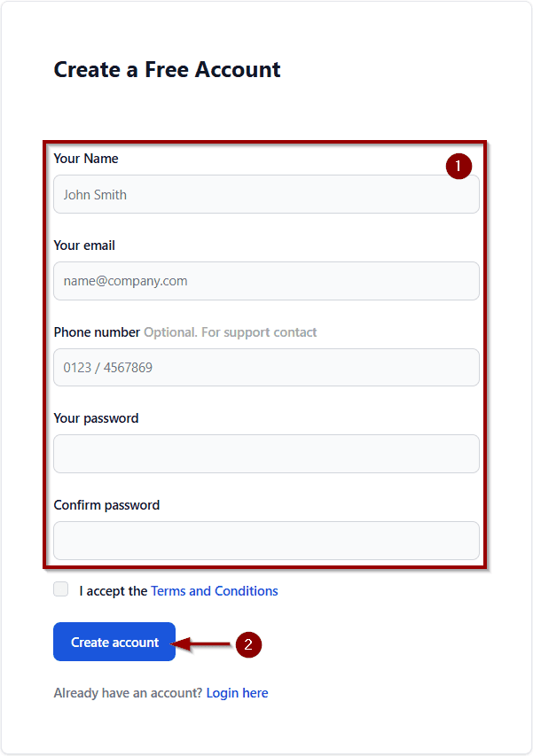Click the Create a Free Account heading
533x756 pixels.
pyautogui.click(x=167, y=70)
